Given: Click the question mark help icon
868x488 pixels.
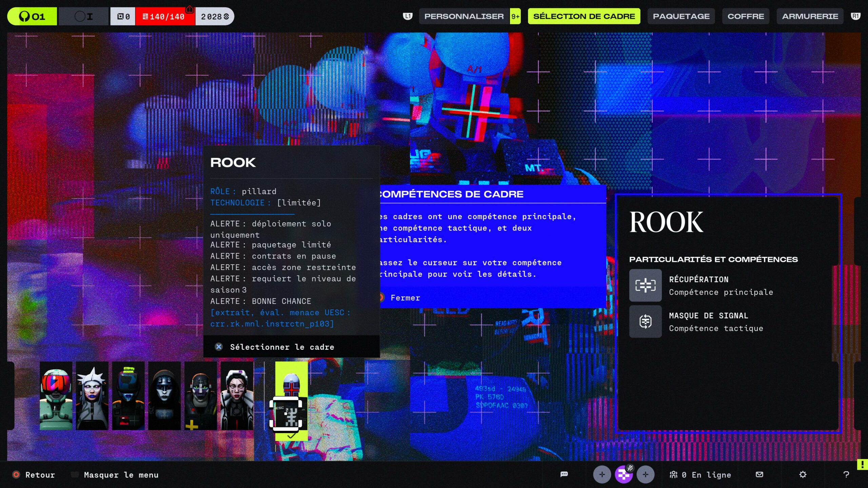Looking at the screenshot, I should [846, 474].
